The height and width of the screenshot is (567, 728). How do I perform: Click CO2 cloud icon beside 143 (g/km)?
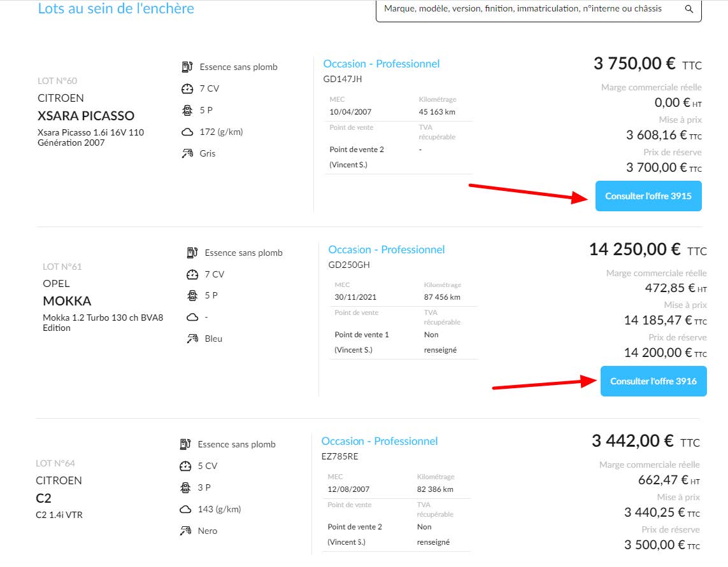185,510
